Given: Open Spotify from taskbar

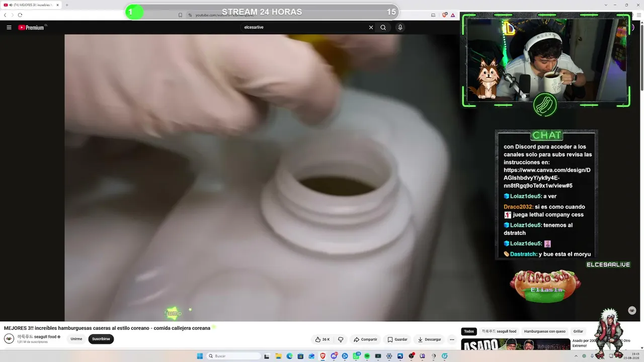Looking at the screenshot, I should point(367,356).
